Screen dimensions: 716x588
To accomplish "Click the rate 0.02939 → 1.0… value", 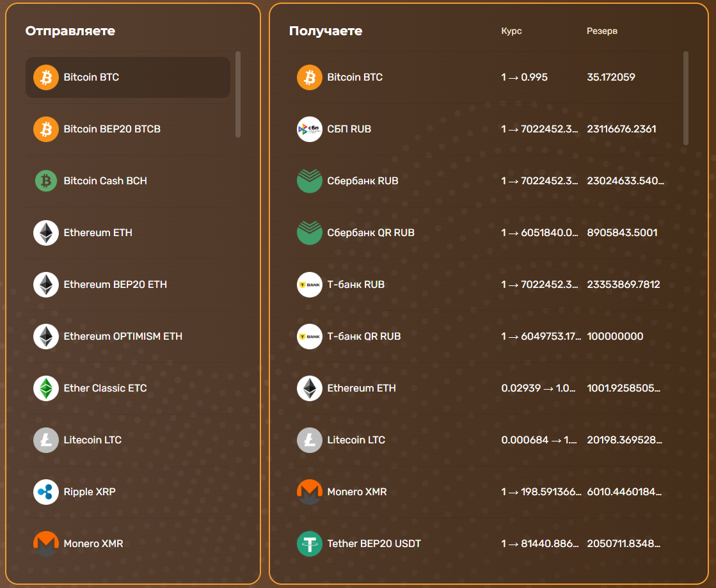I will pyautogui.click(x=538, y=388).
